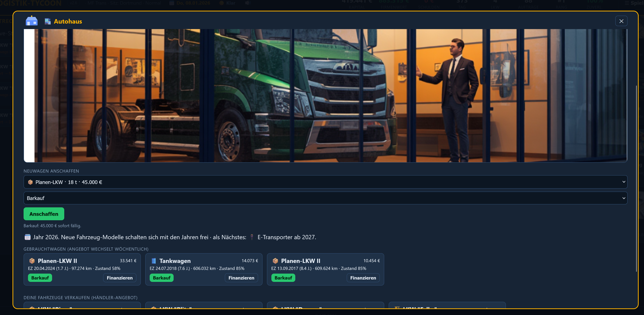Click the 'EZ 24.07.2018 (7.6 J.)' details line
Screen dimensions: 644x315
(x=197, y=268)
